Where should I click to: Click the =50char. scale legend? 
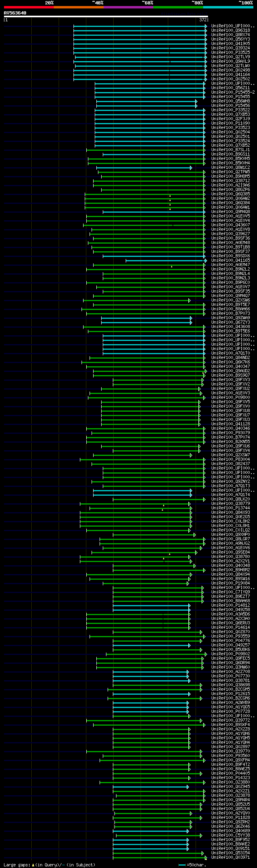192,864
